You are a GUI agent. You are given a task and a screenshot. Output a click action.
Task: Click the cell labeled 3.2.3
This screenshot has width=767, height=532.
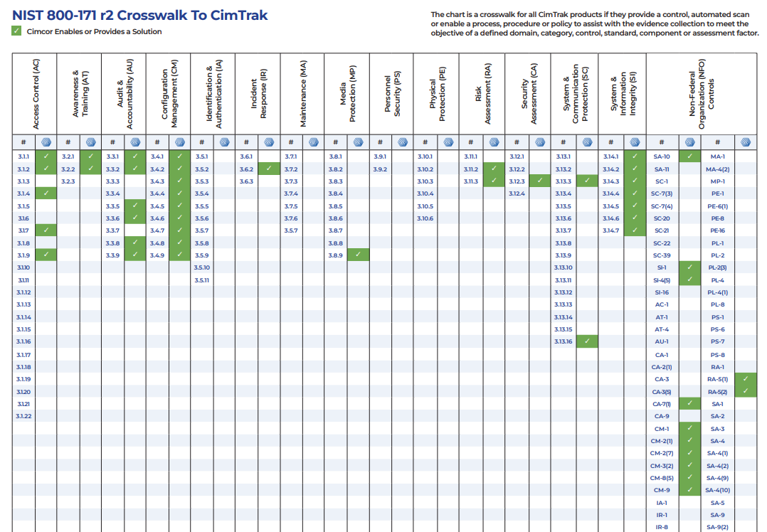(68, 181)
